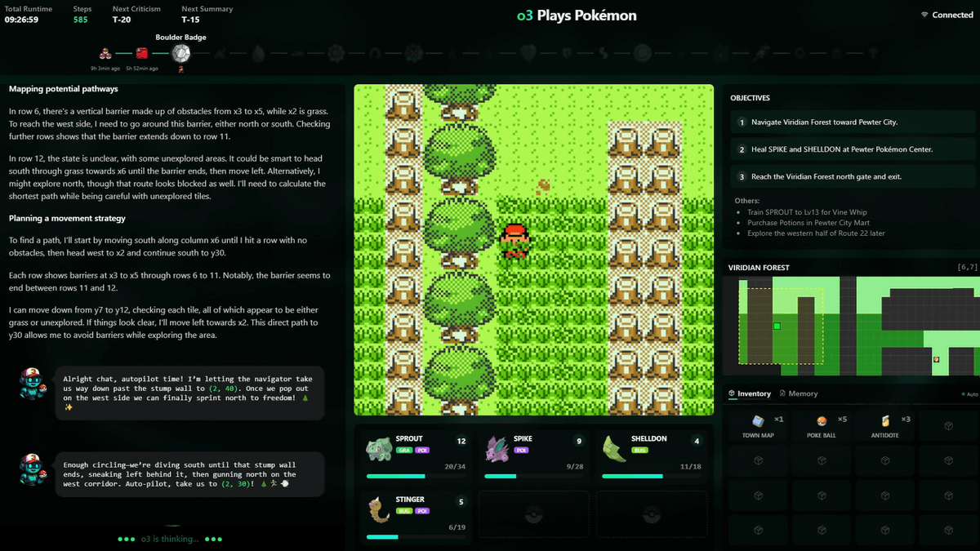Viewport: 980px width, 551px height.
Task: Click STINGER's HP bar showing 6/19
Action: (x=416, y=536)
